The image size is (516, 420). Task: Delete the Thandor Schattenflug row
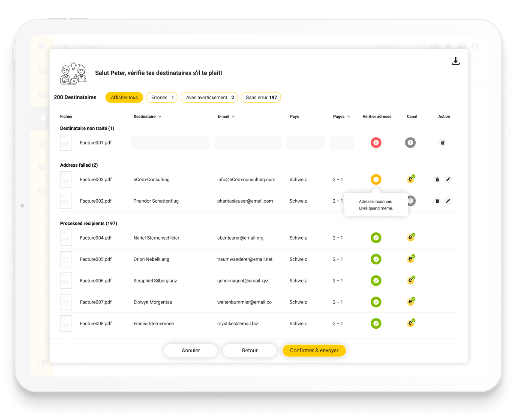pos(437,201)
